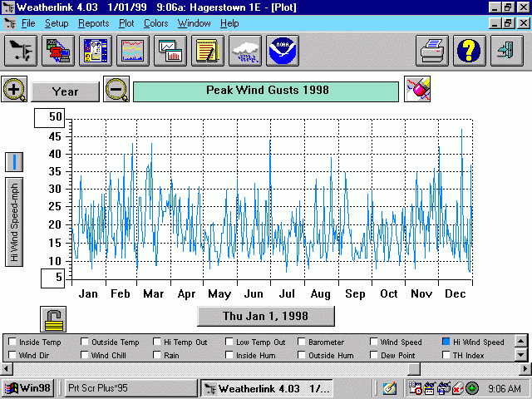Open the multi-line plot toolbar icon
This screenshot has width=532, height=399.
coord(133,51)
